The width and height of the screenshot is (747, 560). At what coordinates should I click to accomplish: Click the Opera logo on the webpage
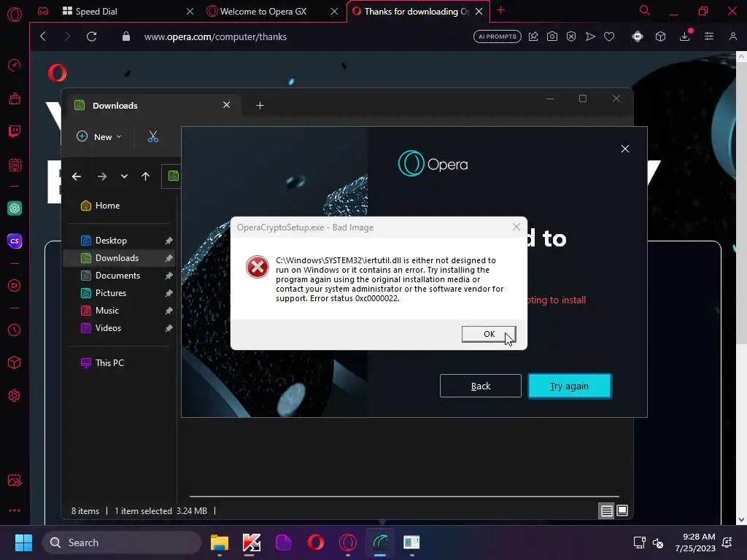[x=58, y=74]
